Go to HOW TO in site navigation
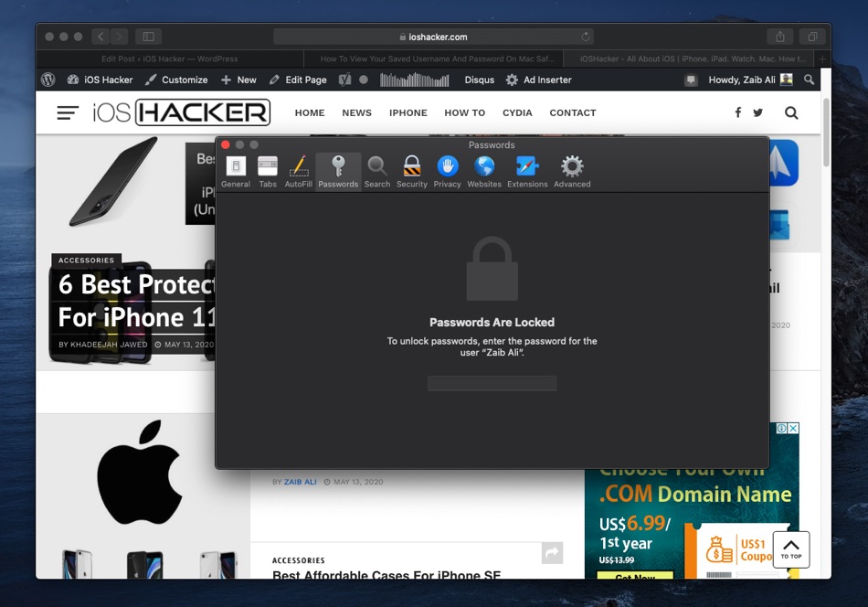The image size is (868, 607). 464,113
